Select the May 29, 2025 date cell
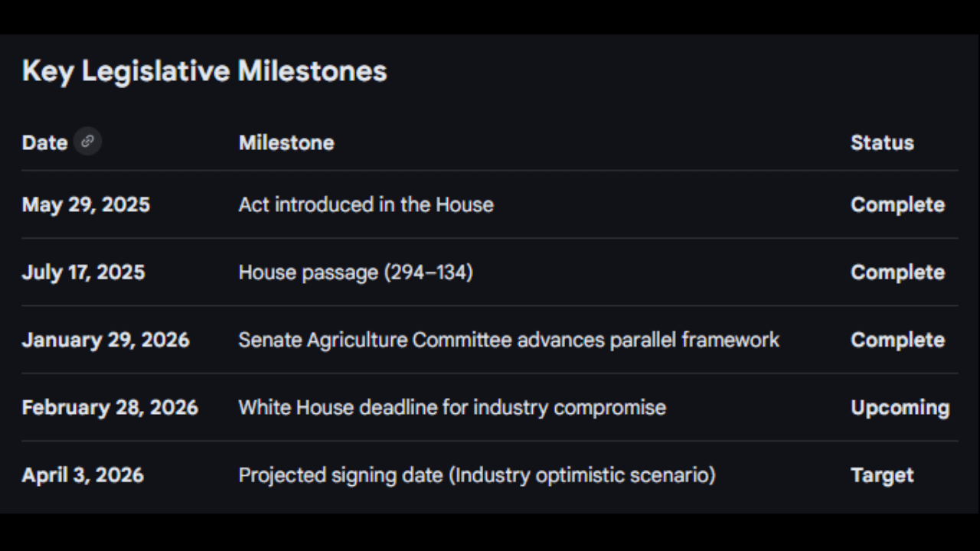This screenshot has width=980, height=551. [86, 205]
